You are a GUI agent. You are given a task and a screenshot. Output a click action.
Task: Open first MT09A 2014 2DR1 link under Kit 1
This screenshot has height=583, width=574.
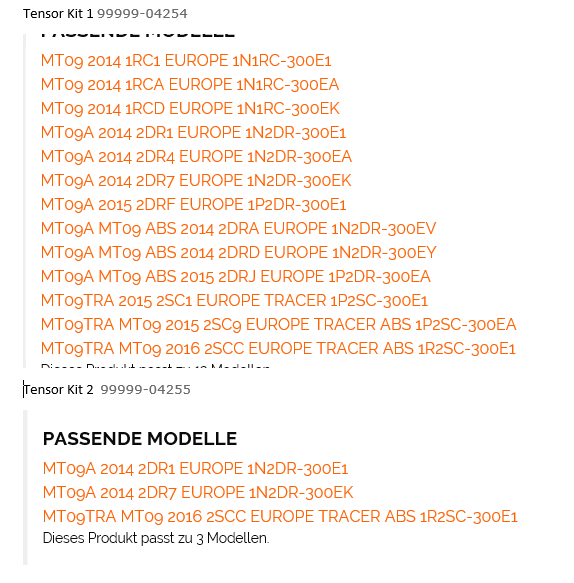pos(193,133)
